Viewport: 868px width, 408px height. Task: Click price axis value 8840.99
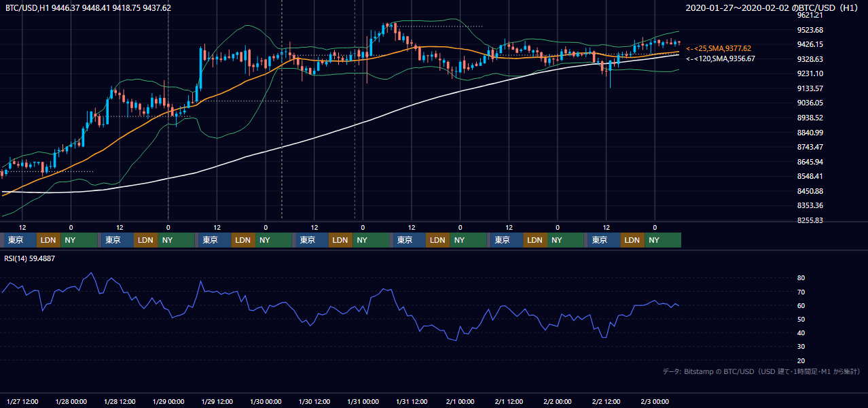click(x=810, y=133)
